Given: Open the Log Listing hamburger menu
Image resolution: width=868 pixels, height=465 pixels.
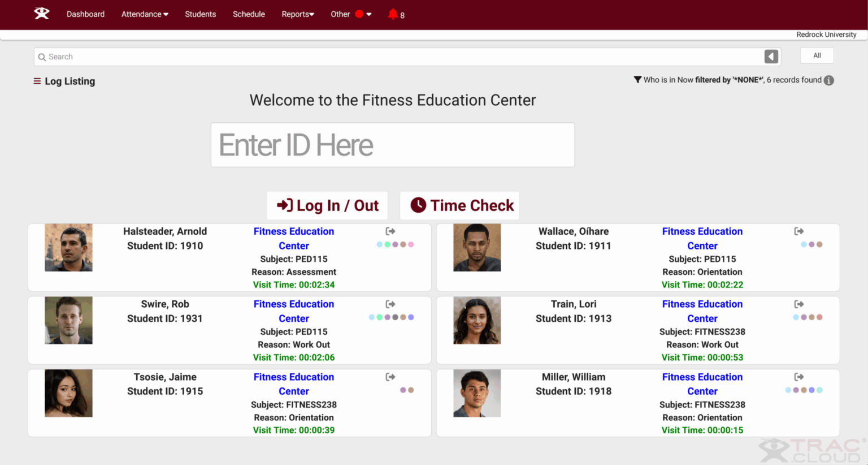Looking at the screenshot, I should (x=37, y=81).
